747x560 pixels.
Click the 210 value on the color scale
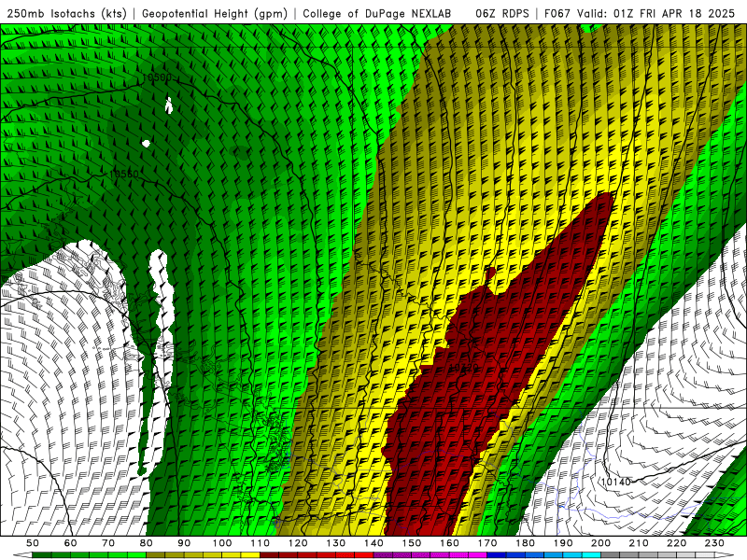tap(639, 543)
